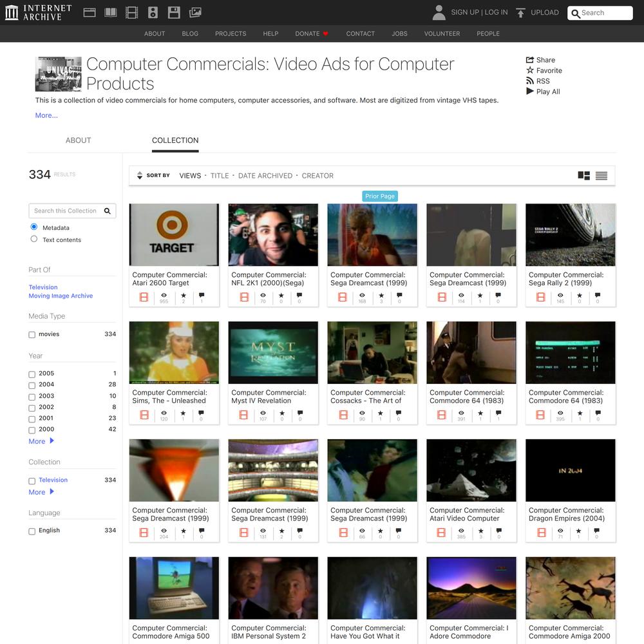Open the IBM Personal System 2 title
The width and height of the screenshot is (644, 644).
click(269, 632)
